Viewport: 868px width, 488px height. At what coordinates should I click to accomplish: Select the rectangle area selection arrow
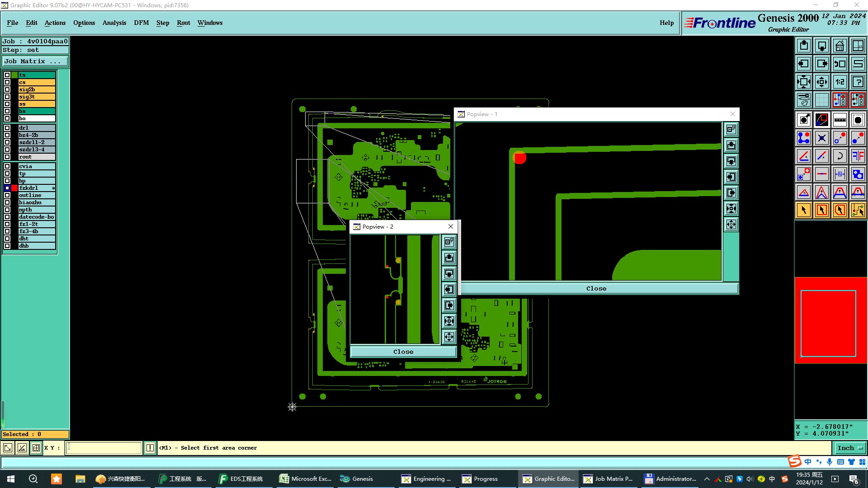(x=821, y=210)
